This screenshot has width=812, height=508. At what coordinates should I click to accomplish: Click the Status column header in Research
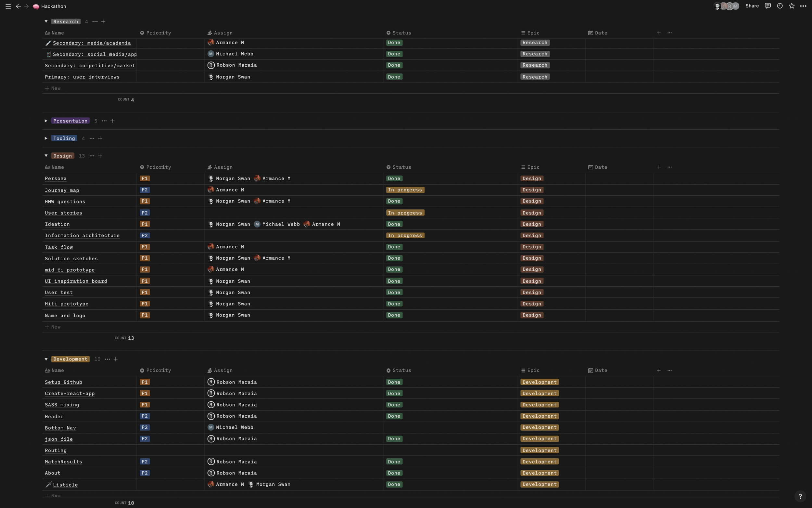pos(401,33)
